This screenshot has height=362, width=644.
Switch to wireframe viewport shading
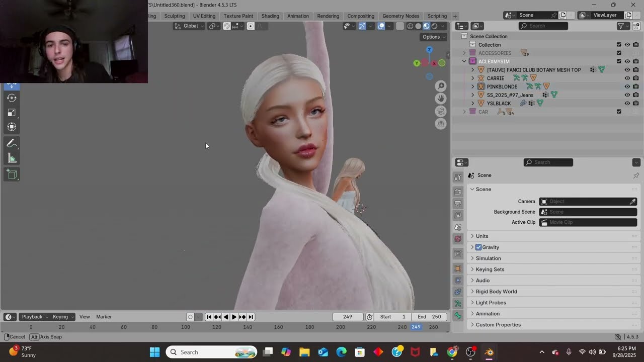pyautogui.click(x=410, y=26)
